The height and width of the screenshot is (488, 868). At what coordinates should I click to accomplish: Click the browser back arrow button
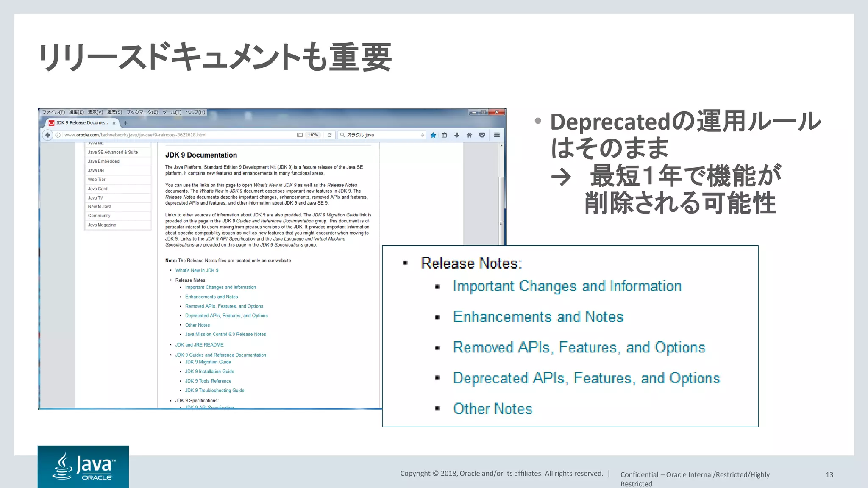(48, 135)
